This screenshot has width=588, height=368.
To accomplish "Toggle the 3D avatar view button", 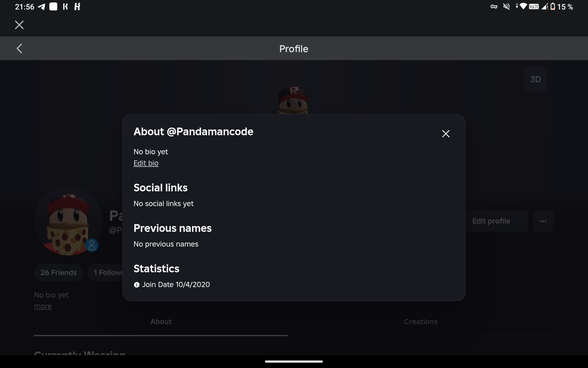I will (535, 79).
